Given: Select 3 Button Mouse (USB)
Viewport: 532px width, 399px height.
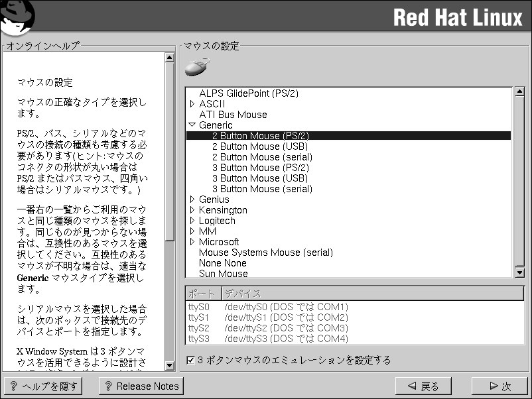Looking at the screenshot, I should coord(259,178).
